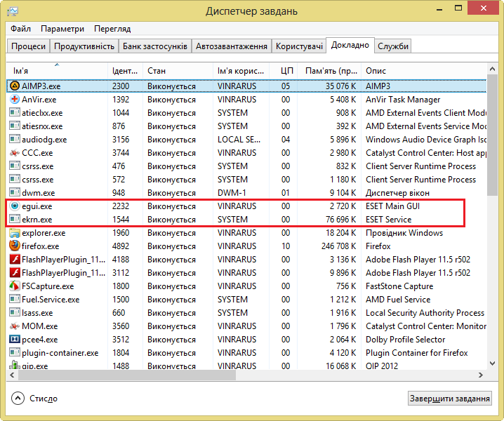Click the plugin-container.exe icon
504x421 pixels.
pos(15,352)
